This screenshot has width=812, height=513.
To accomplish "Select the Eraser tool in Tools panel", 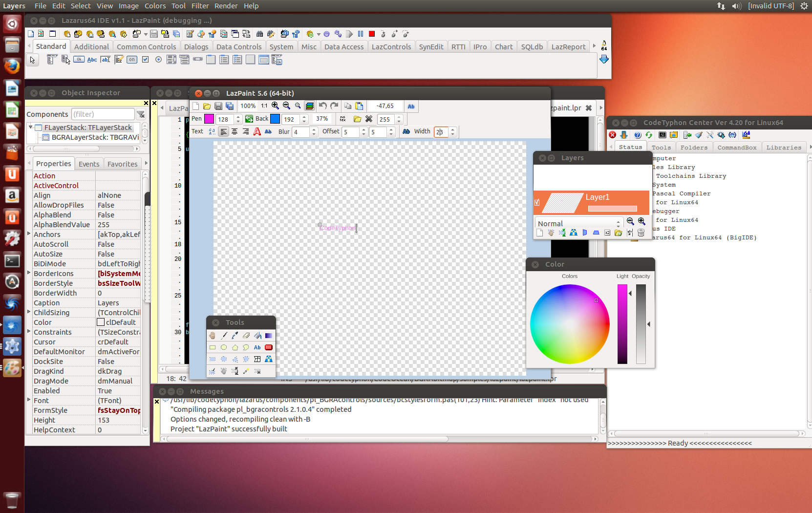I will tap(246, 336).
